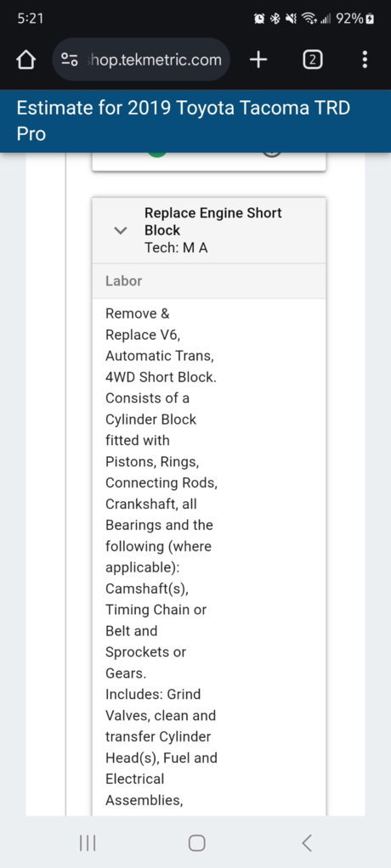Tap the browser home icon
Screen dimensions: 391x868
click(26, 59)
